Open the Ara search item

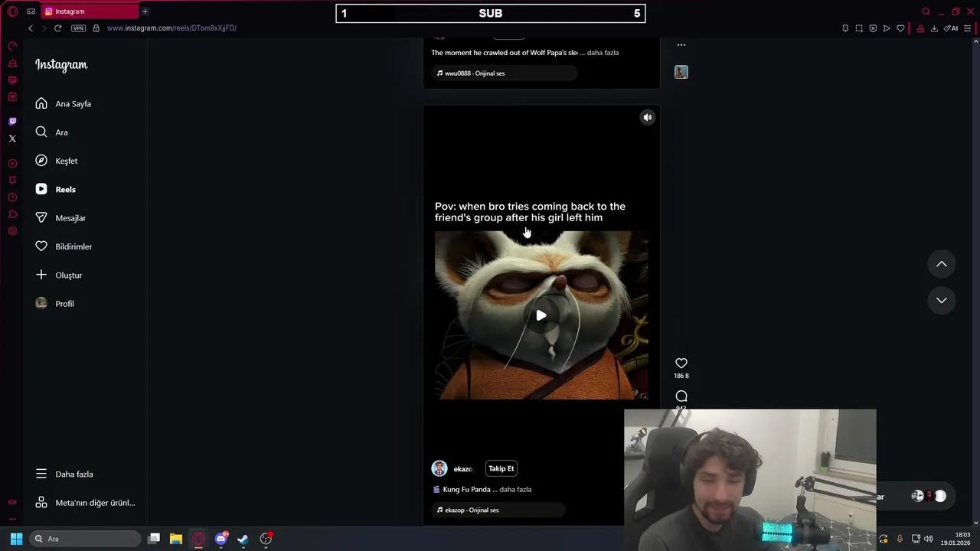pos(51,132)
